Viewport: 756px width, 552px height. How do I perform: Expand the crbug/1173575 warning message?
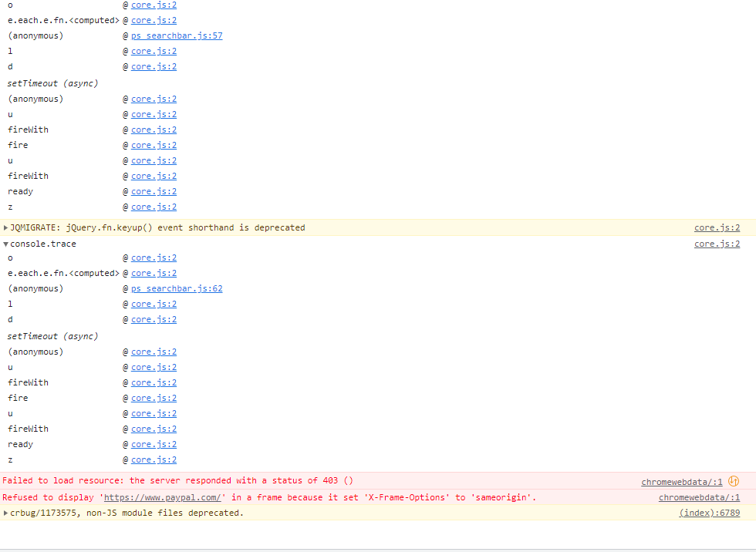point(6,513)
